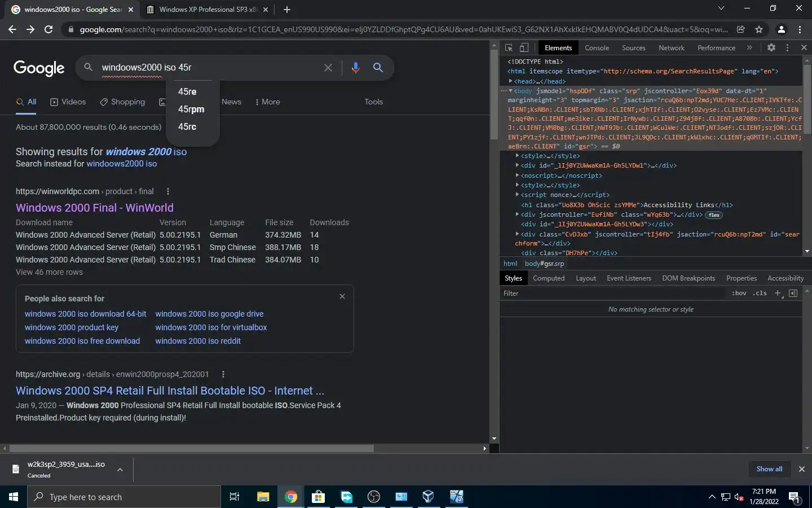Image resolution: width=812 pixels, height=508 pixels.
Task: Open windows 2000 iso for virtualbox suggestion
Action: (x=211, y=327)
